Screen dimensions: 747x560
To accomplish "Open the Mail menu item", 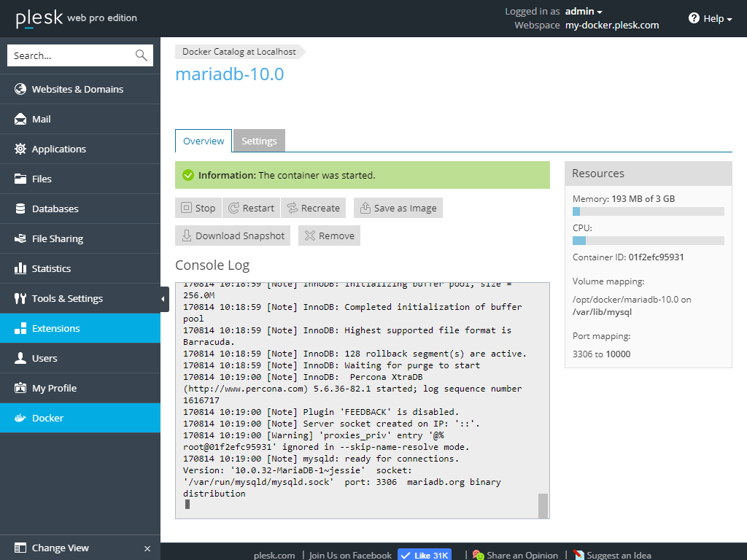I will pyautogui.click(x=80, y=119).
